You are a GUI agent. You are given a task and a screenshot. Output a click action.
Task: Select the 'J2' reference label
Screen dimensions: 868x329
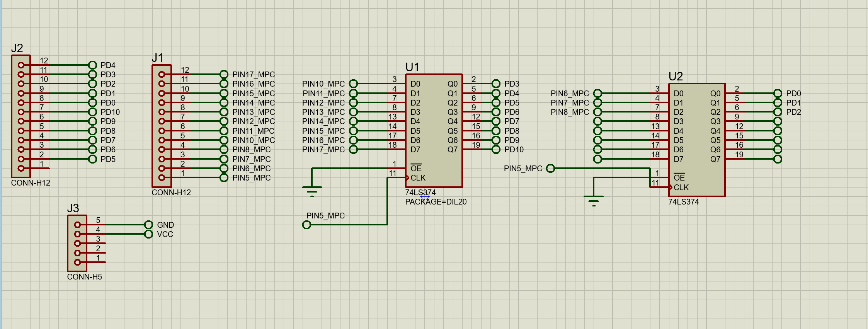pyautogui.click(x=17, y=48)
